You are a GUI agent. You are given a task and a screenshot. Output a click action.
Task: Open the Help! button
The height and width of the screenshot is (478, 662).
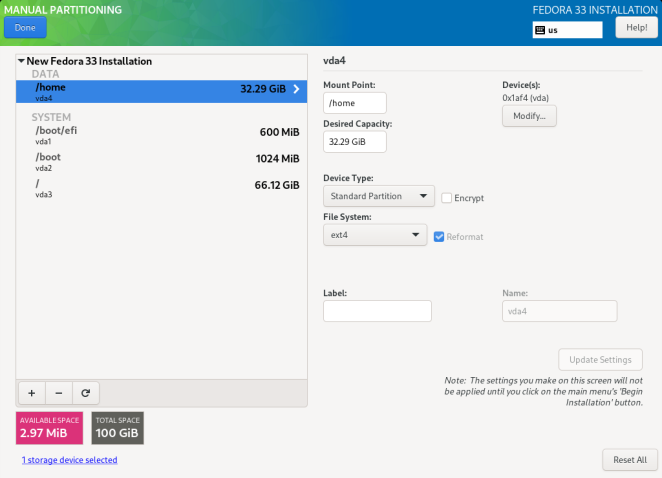point(636,27)
